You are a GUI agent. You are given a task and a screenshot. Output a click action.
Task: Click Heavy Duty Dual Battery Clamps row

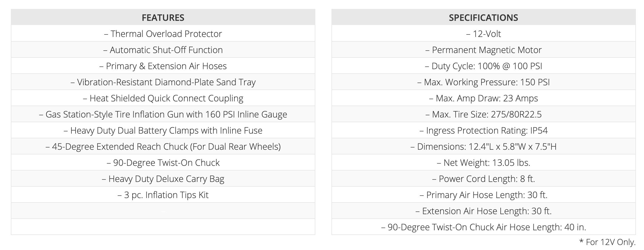pyautogui.click(x=163, y=130)
